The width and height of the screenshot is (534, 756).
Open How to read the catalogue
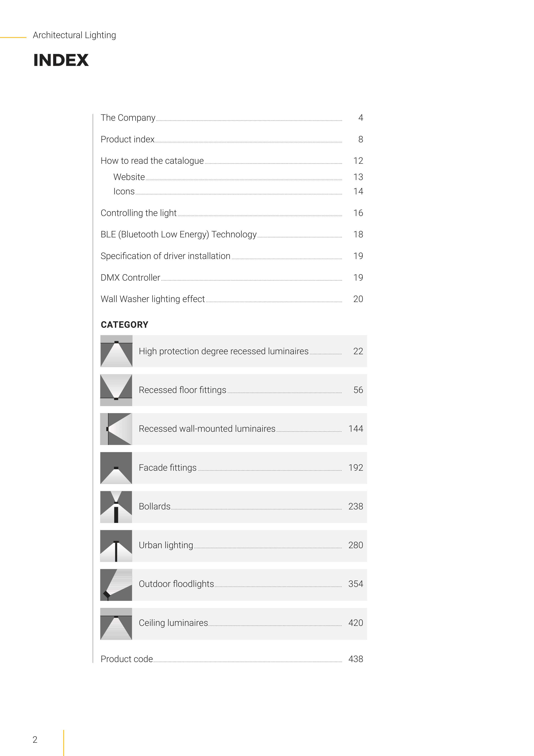[x=152, y=161]
